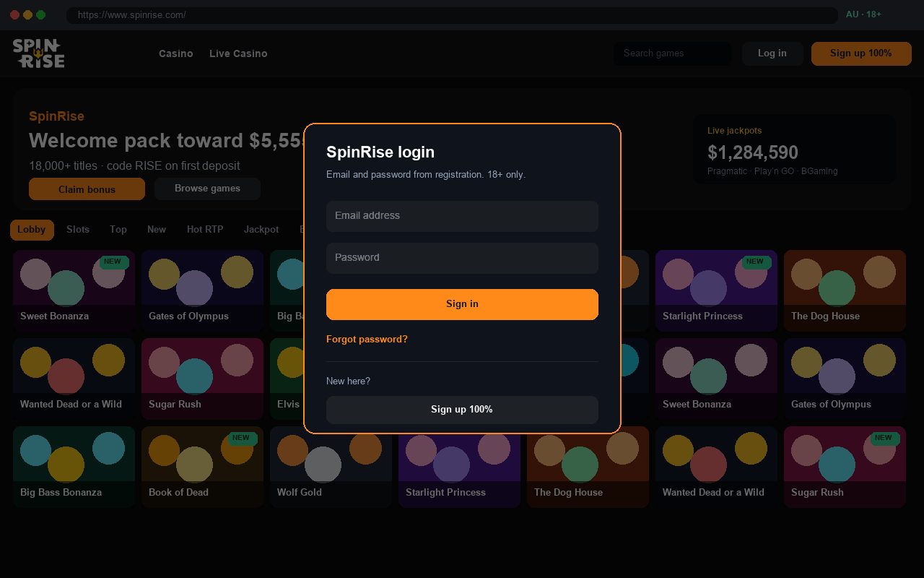Select the Lobby tab
Image resolution: width=924 pixels, height=578 pixels.
pyautogui.click(x=32, y=230)
